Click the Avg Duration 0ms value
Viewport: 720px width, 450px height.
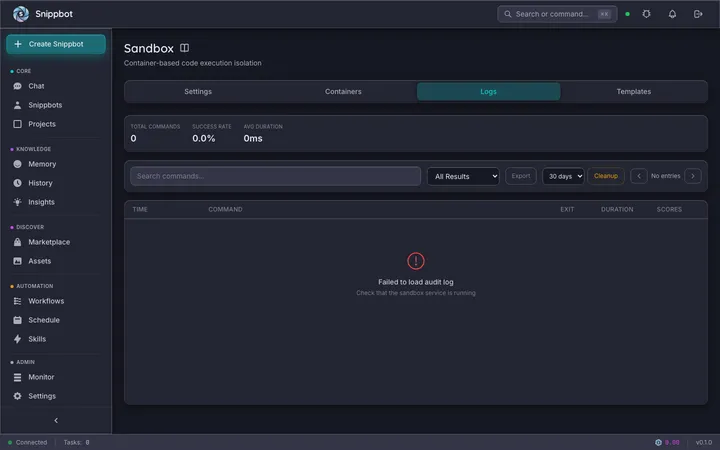[253, 138]
